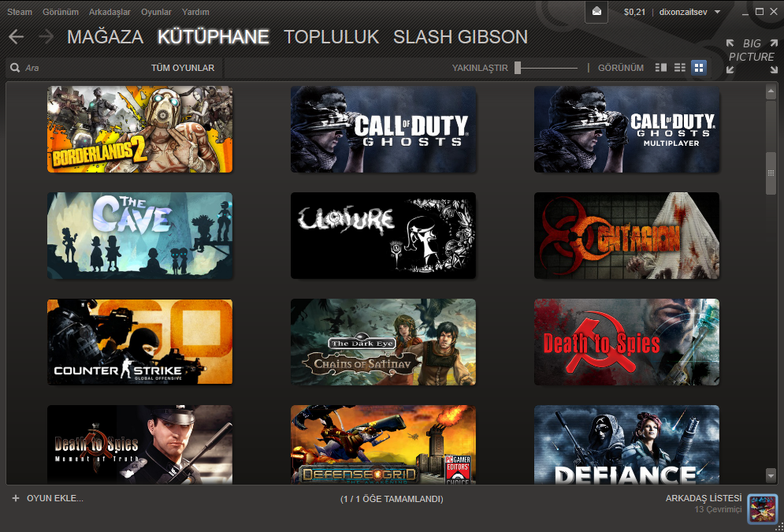Click the search magnifier icon
The image size is (784, 532).
tap(15, 69)
